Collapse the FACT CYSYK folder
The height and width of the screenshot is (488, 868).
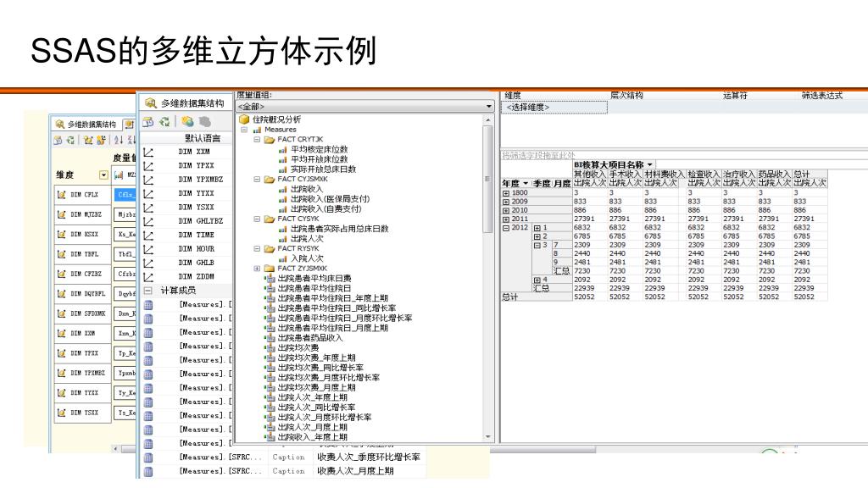(257, 219)
